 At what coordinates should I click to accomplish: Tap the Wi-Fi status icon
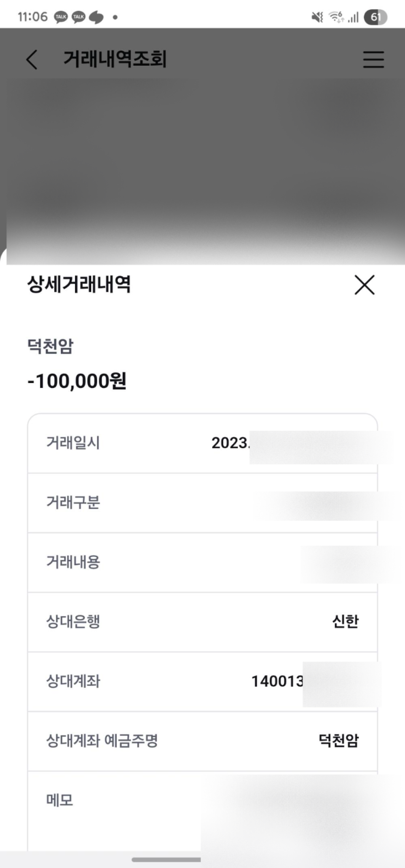(x=336, y=17)
